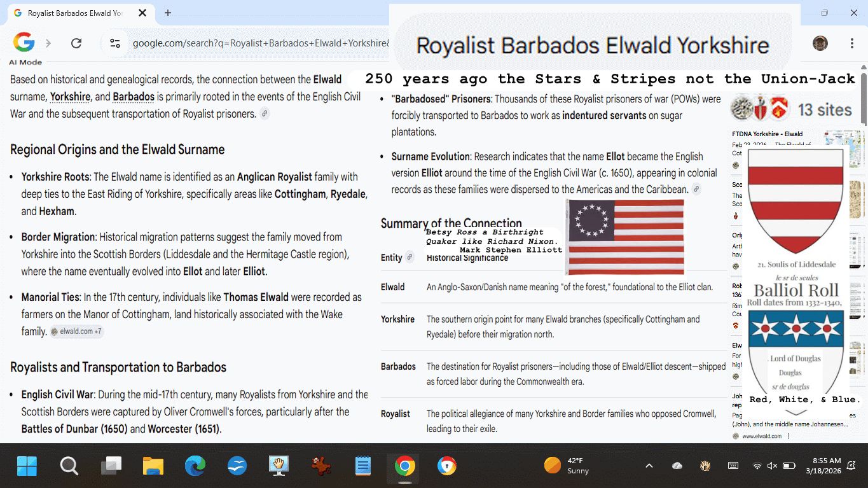Click the Betsy Ross flag image
This screenshot has height=488, width=868.
pyautogui.click(x=624, y=237)
